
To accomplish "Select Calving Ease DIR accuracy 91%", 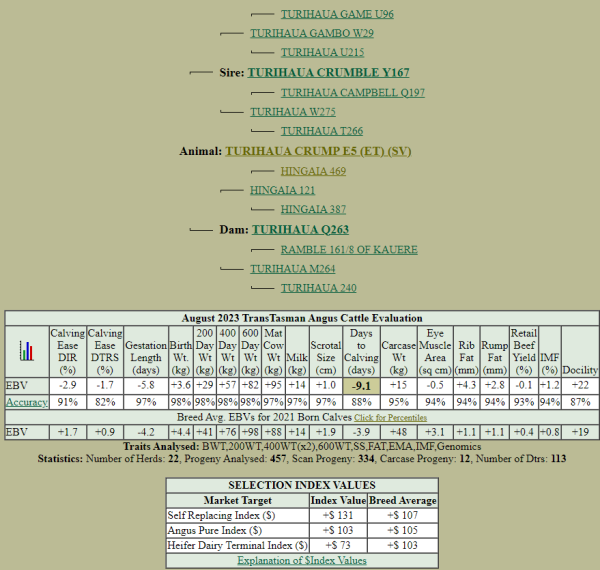I will point(67,402).
